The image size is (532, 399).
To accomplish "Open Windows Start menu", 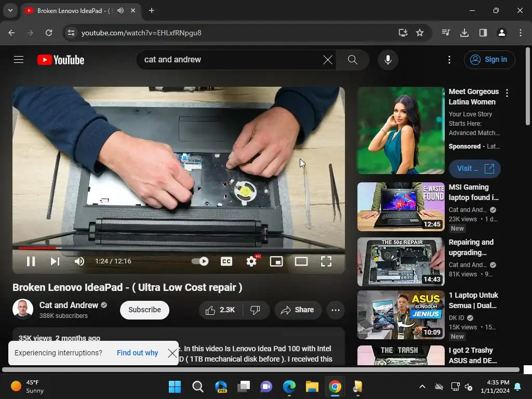I will coord(175,387).
